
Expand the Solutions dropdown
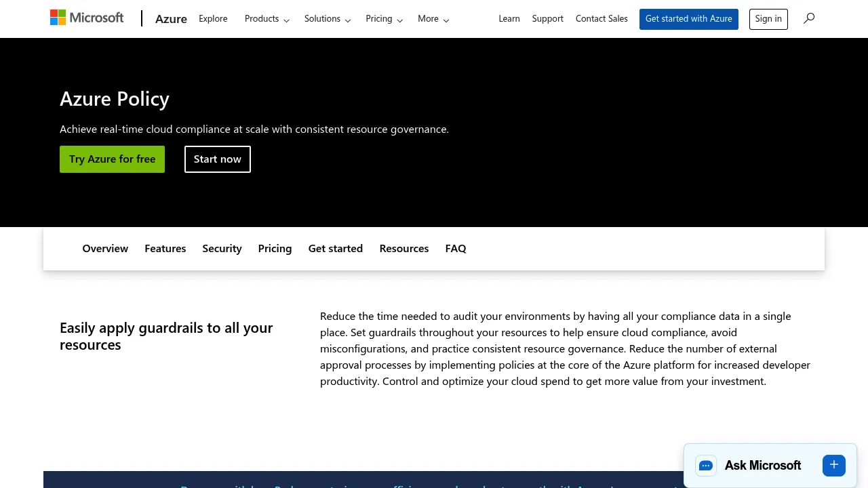(328, 19)
